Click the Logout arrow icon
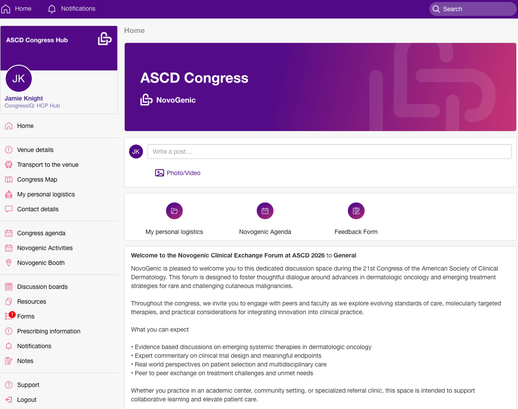 tap(9, 400)
